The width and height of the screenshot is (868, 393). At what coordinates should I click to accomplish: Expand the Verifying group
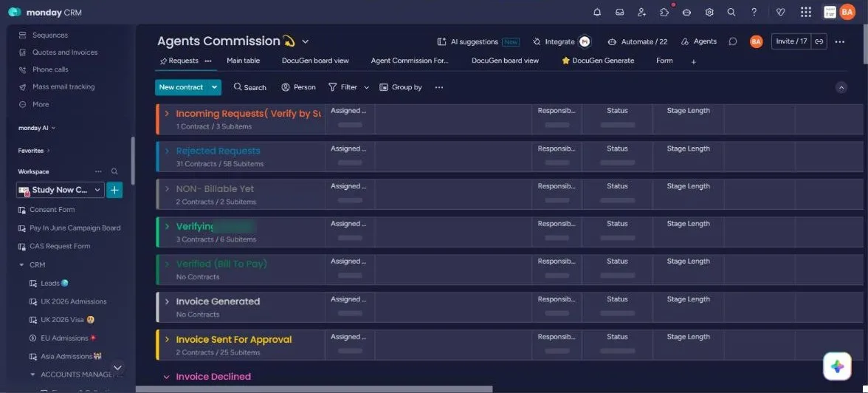coord(167,226)
